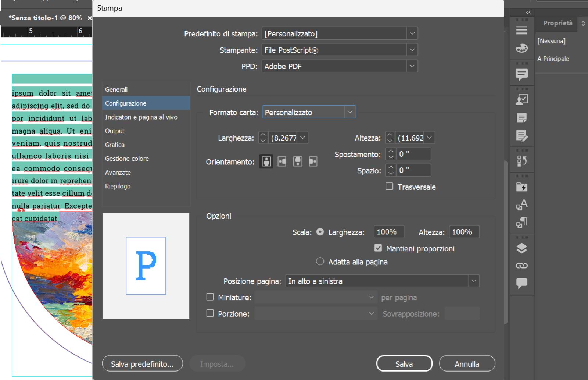Switch to the Proprietà panel tab

(557, 23)
